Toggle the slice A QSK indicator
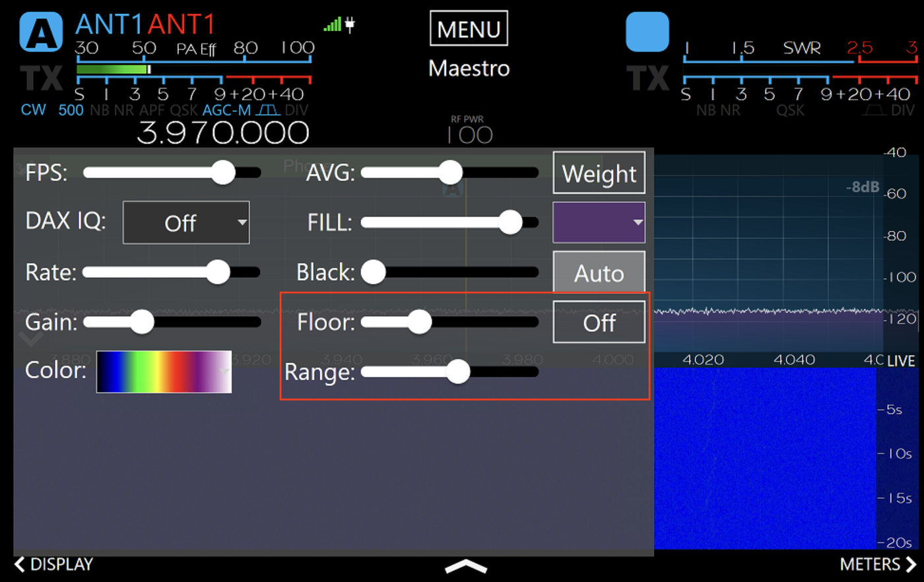Image resolution: width=924 pixels, height=582 pixels. pyautogui.click(x=184, y=110)
